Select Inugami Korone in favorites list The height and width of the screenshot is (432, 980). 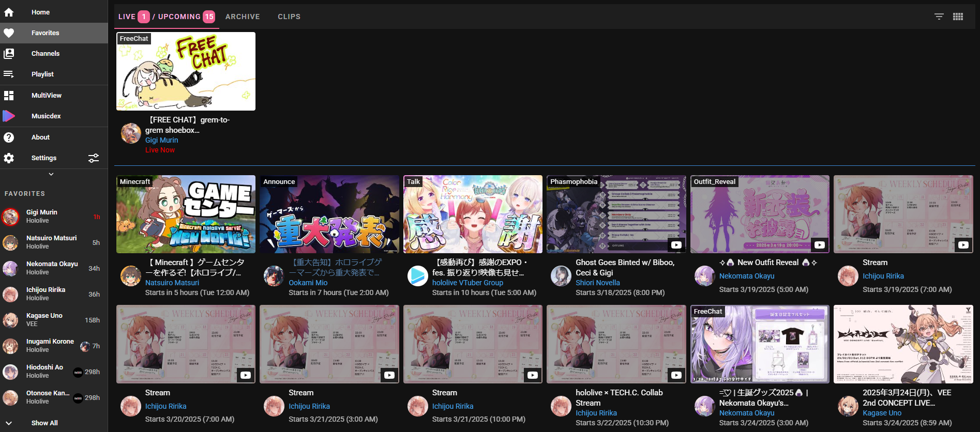tap(50, 345)
